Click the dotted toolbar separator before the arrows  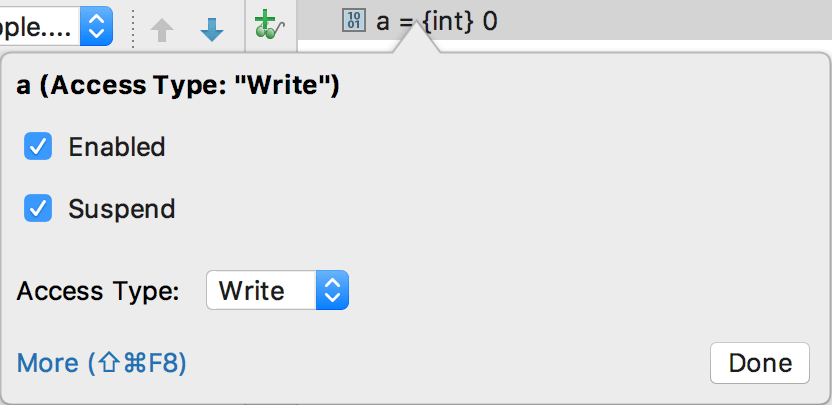pyautogui.click(x=134, y=27)
